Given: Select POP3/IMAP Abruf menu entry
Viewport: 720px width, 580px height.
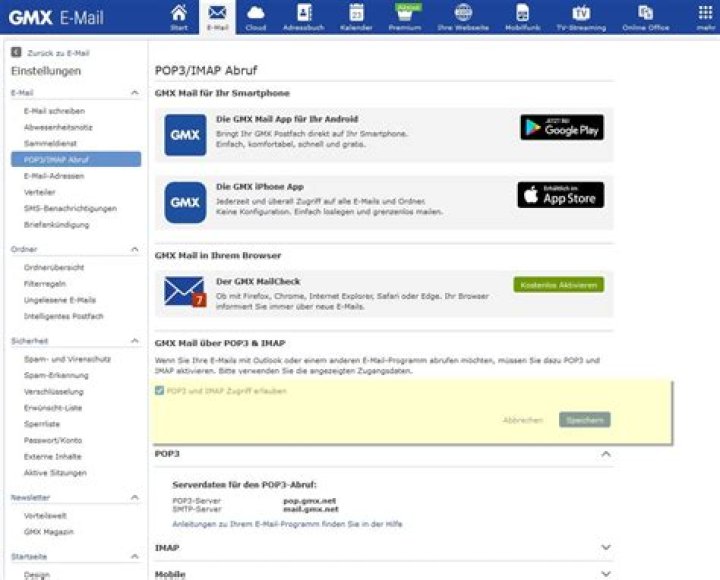Looking at the screenshot, I should [76, 159].
